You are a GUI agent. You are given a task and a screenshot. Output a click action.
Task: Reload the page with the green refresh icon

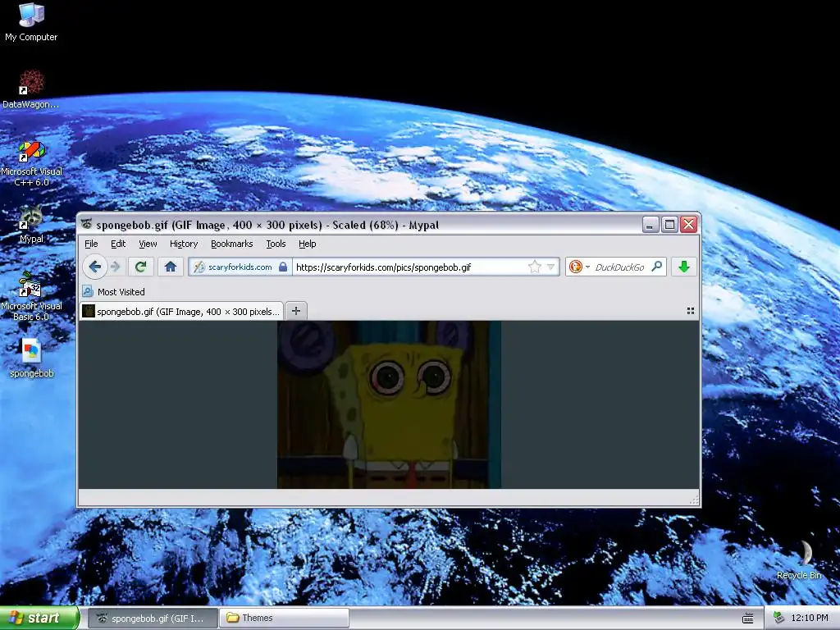140,267
